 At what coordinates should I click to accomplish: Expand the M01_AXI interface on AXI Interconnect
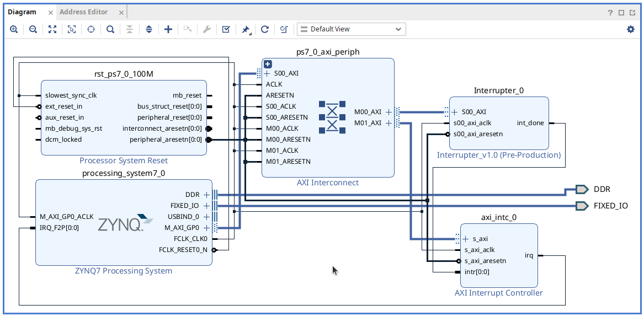click(x=388, y=123)
